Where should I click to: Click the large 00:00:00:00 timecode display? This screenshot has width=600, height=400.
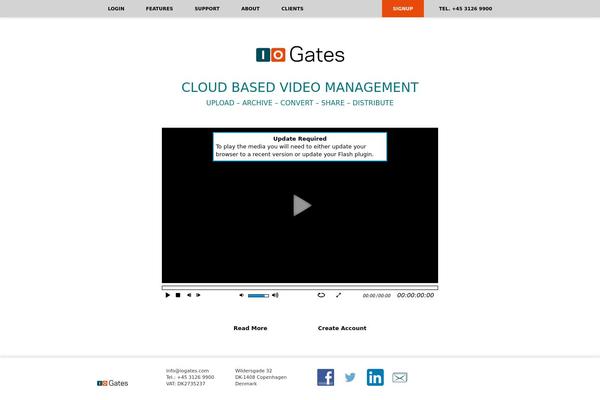click(x=416, y=295)
